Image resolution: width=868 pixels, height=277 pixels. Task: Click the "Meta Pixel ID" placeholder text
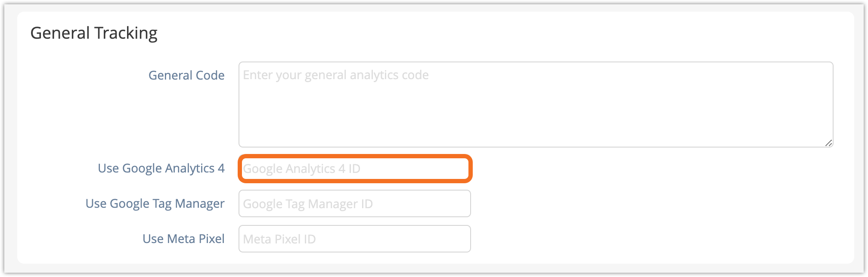(x=279, y=239)
